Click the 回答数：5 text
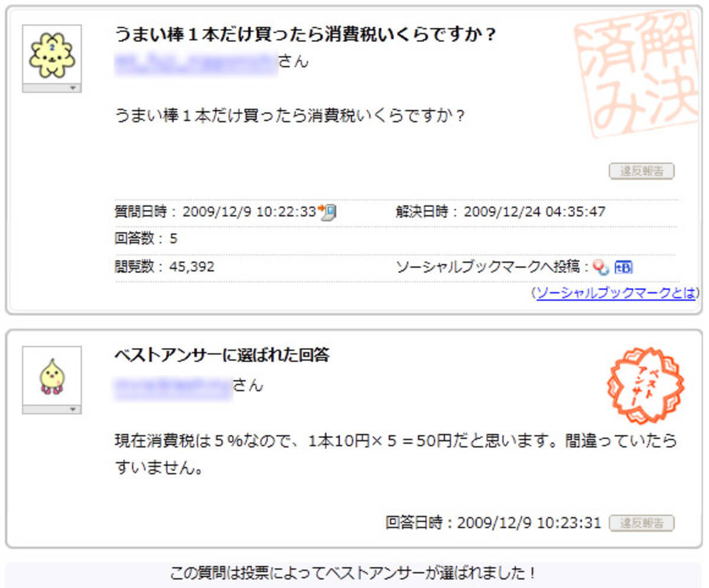The image size is (709, 588). tap(146, 239)
